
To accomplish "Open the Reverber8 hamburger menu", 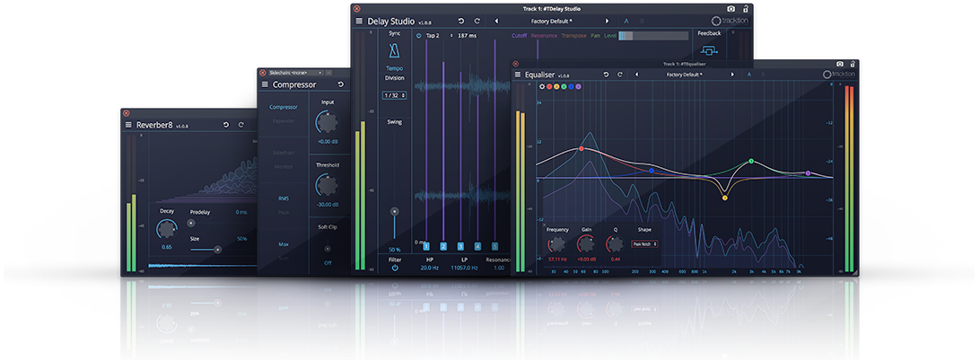I will pos(128,125).
